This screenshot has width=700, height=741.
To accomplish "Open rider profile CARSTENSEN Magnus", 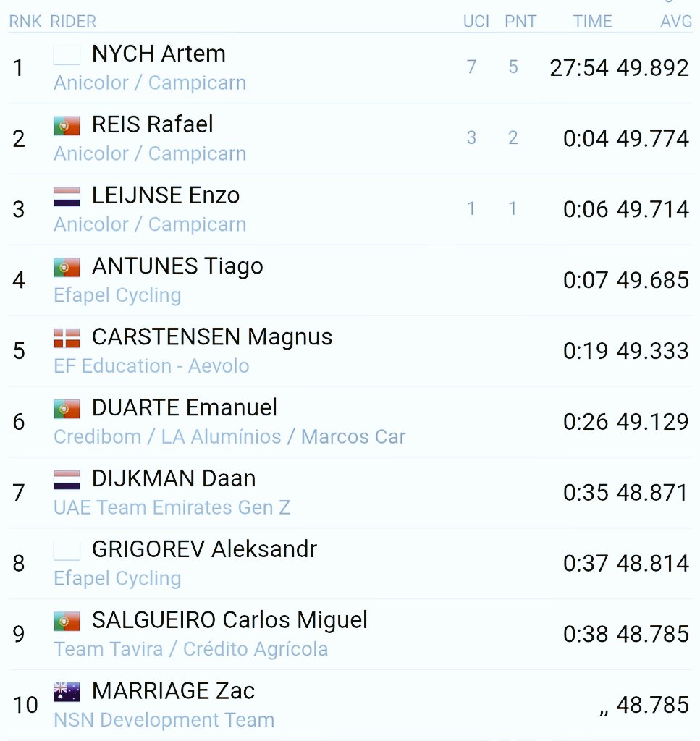I will 212,336.
